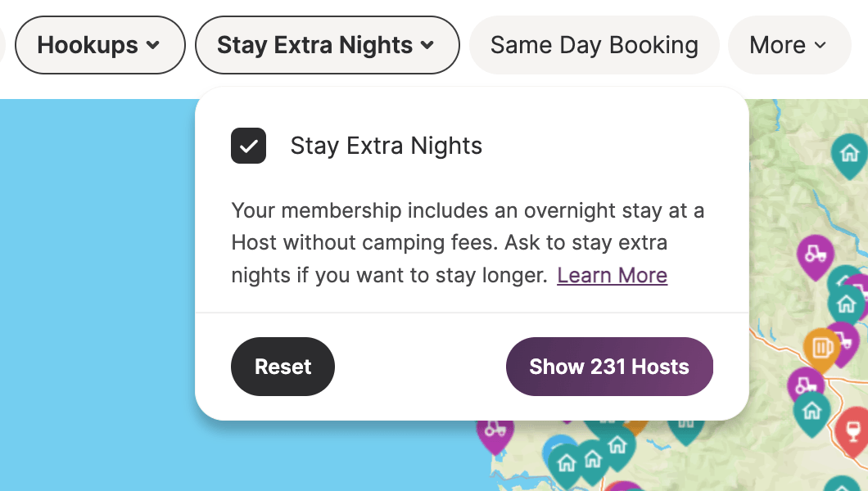The width and height of the screenshot is (868, 491).
Task: Select the red wine glass map pin
Action: pos(853,430)
